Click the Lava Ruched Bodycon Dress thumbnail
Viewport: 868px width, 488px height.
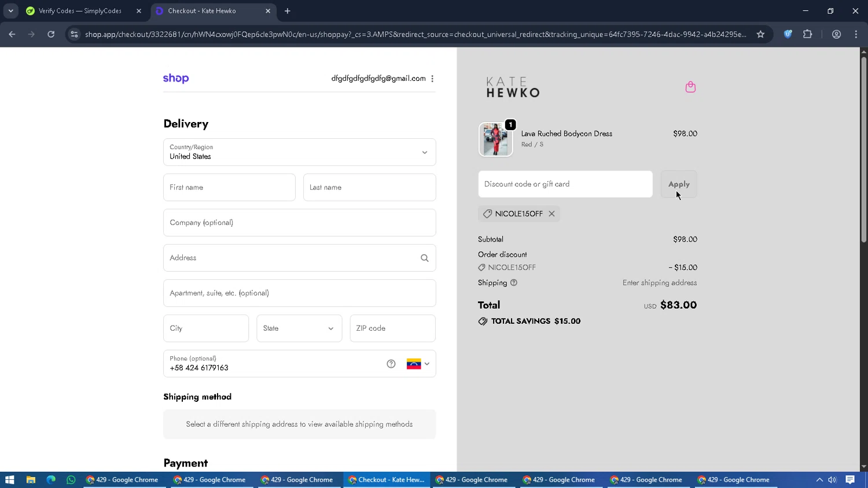click(495, 139)
